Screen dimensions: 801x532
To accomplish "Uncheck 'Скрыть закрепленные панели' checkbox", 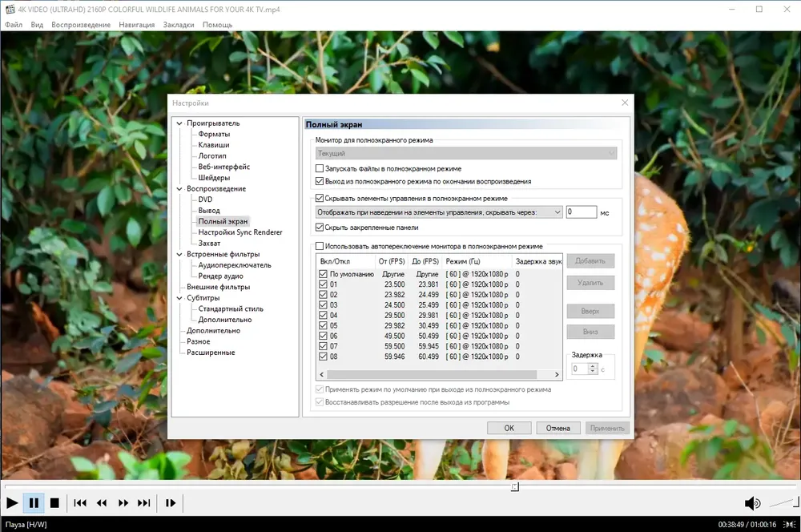I will 320,228.
